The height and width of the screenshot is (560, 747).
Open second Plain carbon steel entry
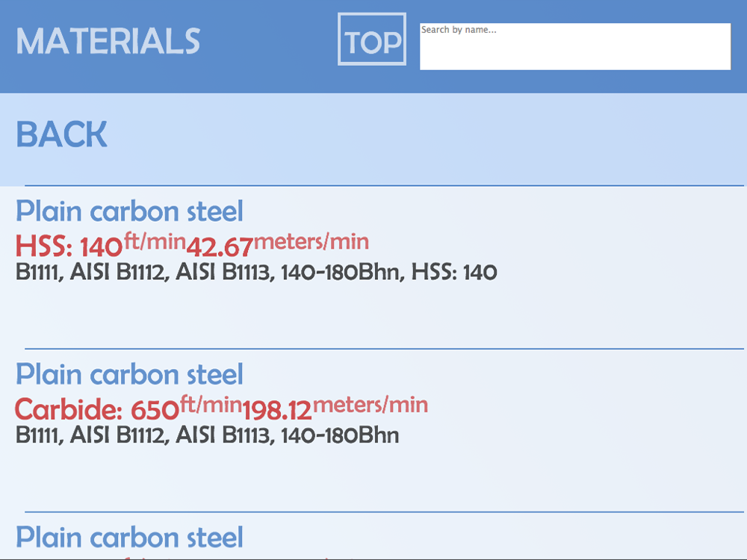130,375
